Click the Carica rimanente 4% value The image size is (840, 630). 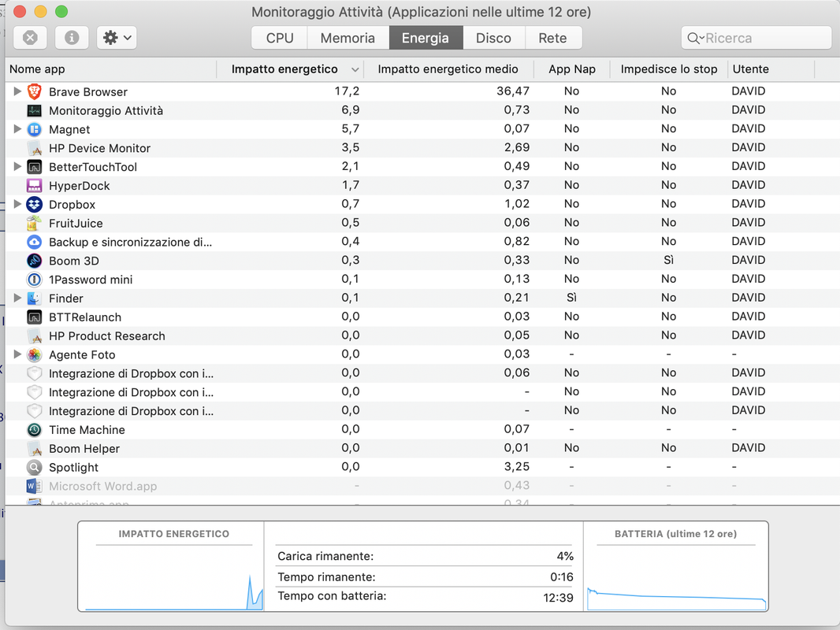click(x=565, y=556)
